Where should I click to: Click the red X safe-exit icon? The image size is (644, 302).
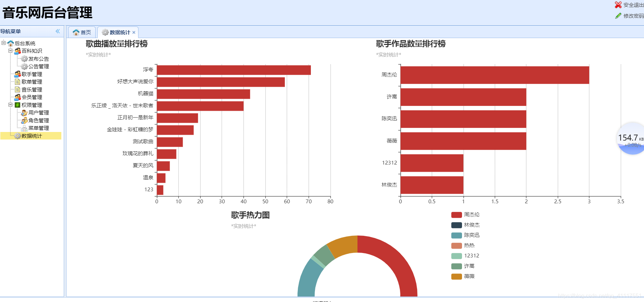tap(618, 5)
